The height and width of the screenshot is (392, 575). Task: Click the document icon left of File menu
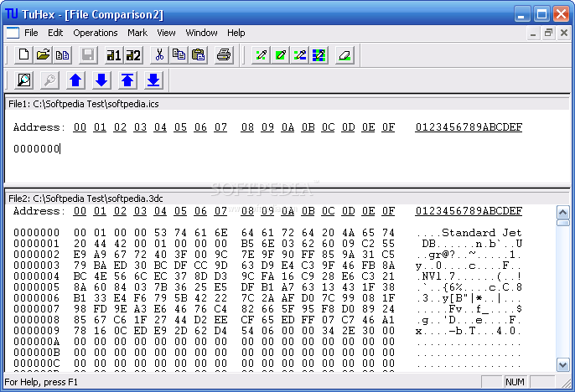(13, 33)
